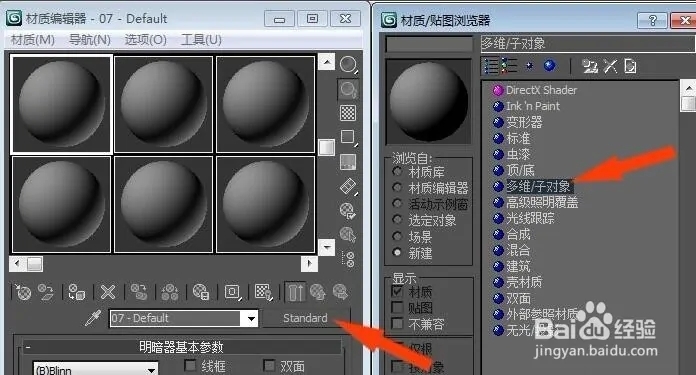Open Material Editor Options icon
Viewport: 696px width, 375px height.
point(348,210)
